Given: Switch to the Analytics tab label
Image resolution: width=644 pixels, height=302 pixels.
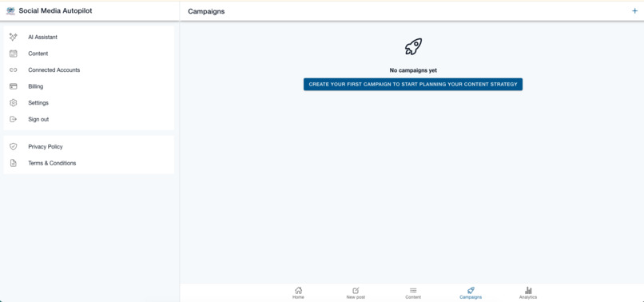Looking at the screenshot, I should tap(528, 297).
